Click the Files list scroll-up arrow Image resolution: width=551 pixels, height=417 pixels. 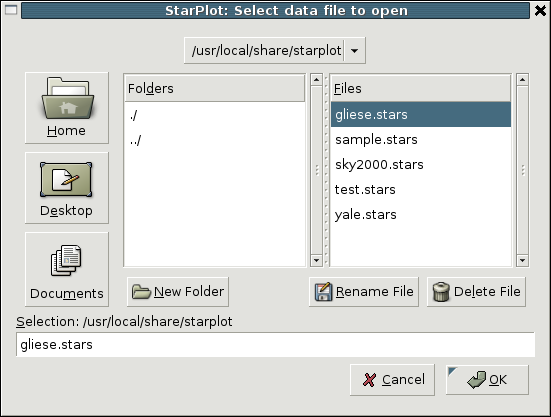pos(523,80)
